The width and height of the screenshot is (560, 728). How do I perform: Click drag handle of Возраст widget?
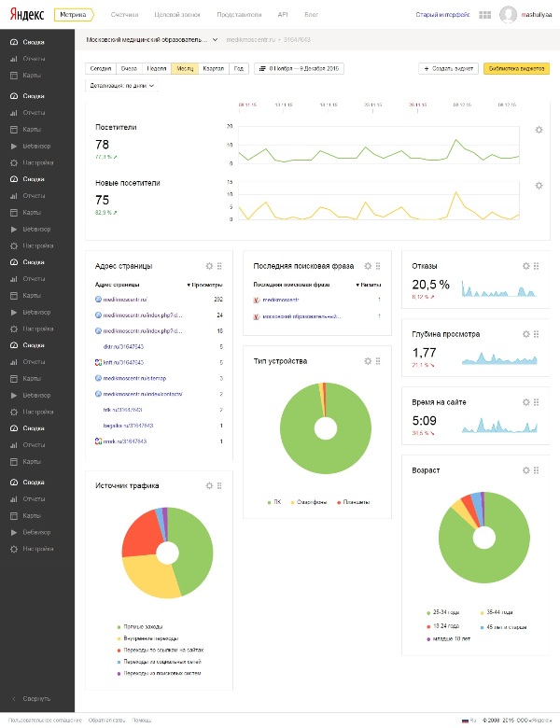pos(536,470)
